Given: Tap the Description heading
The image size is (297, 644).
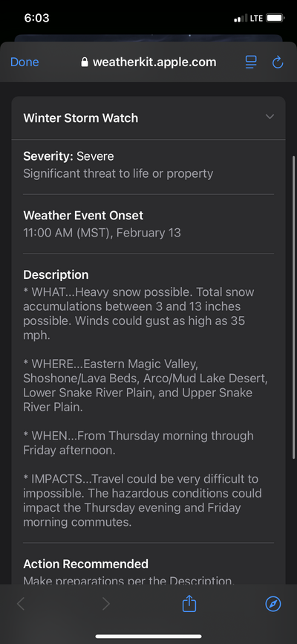Looking at the screenshot, I should coord(56,274).
